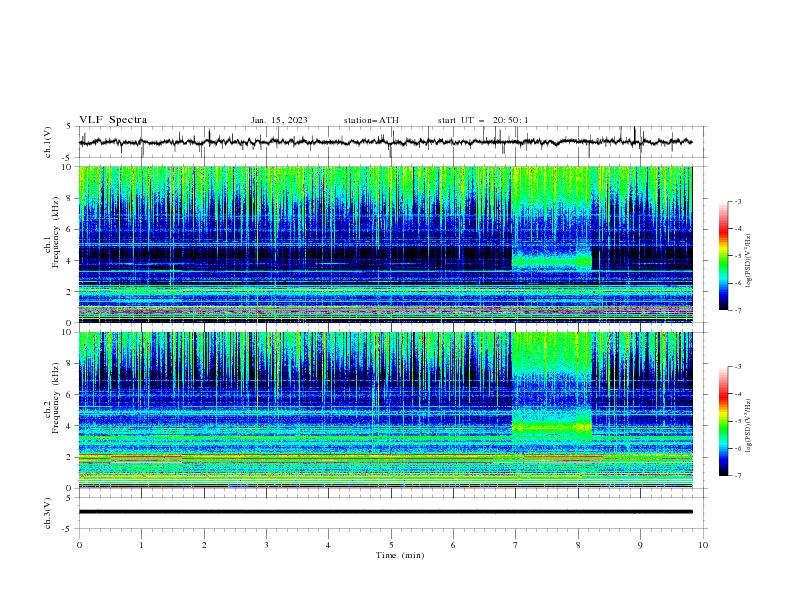Click the ch.1 voltage waveform trace

point(385,142)
